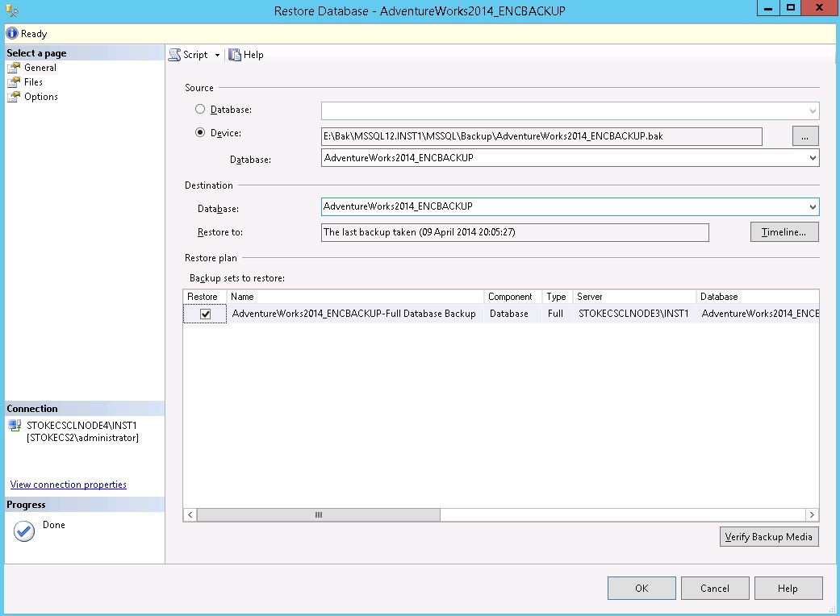Click the horizontal scrollbar thumb
Screen dimensions: 840x616
[x=319, y=515]
